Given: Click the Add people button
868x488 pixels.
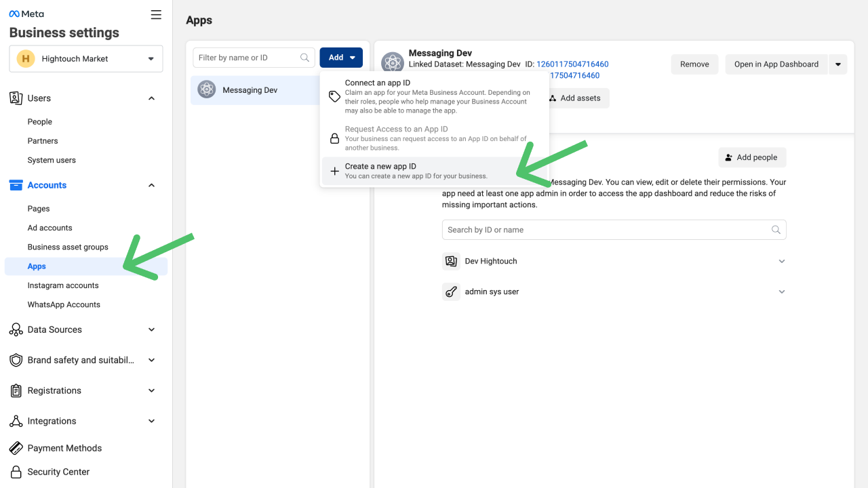Looking at the screenshot, I should tap(751, 157).
